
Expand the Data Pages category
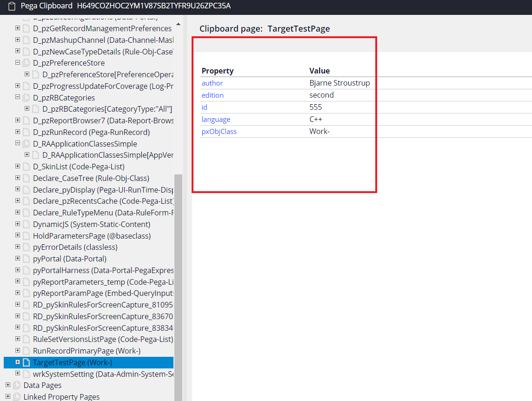(8, 385)
